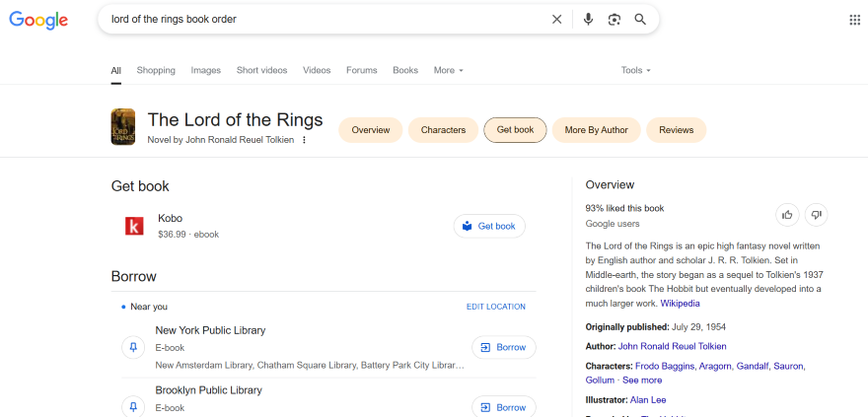This screenshot has width=868, height=417.
Task: Search by image with camera lens icon
Action: click(614, 20)
